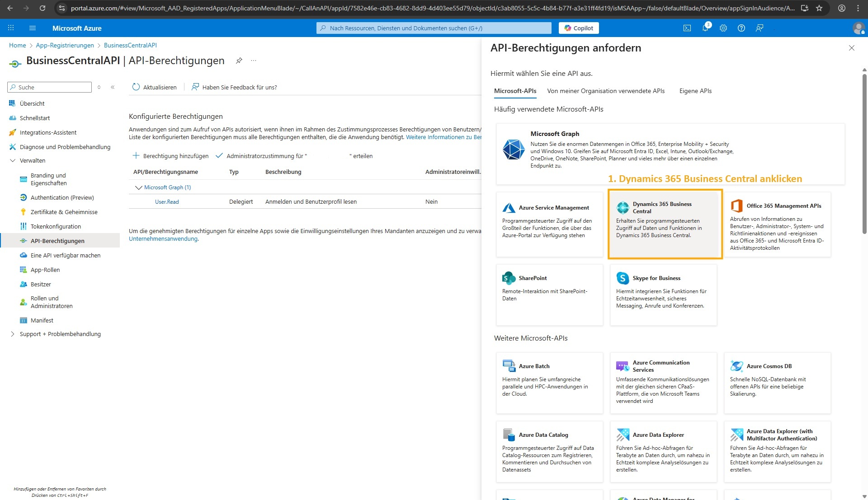Switch to Von meiner Organisation verwendete APIs tab

tap(606, 91)
